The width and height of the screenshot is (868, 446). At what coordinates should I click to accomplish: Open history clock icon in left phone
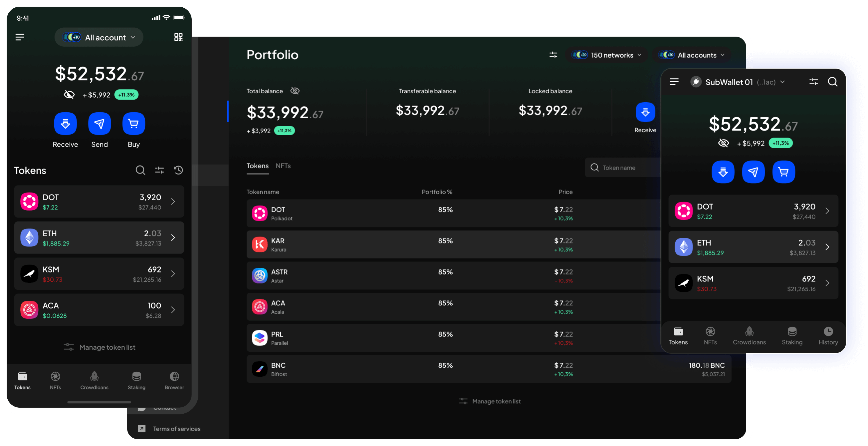click(x=178, y=170)
